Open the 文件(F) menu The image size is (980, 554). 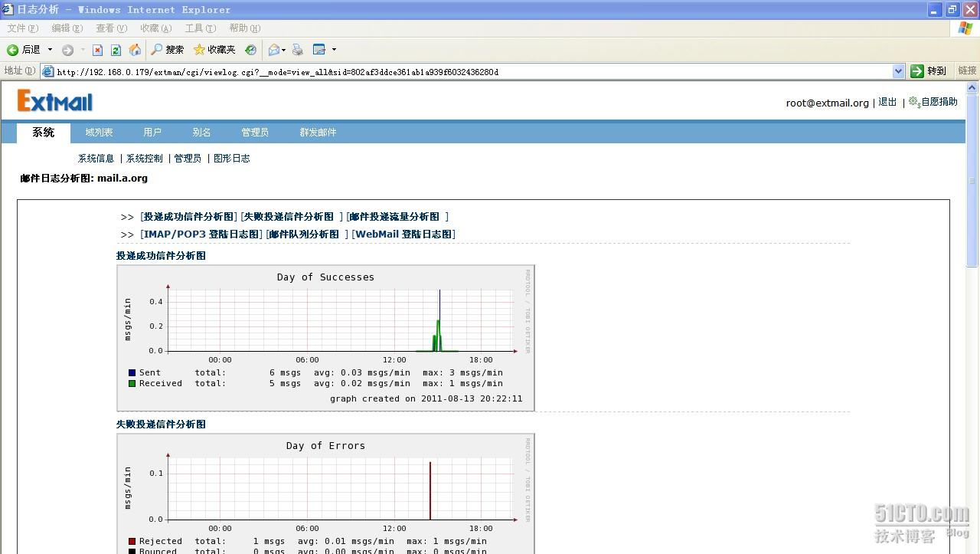click(x=23, y=28)
